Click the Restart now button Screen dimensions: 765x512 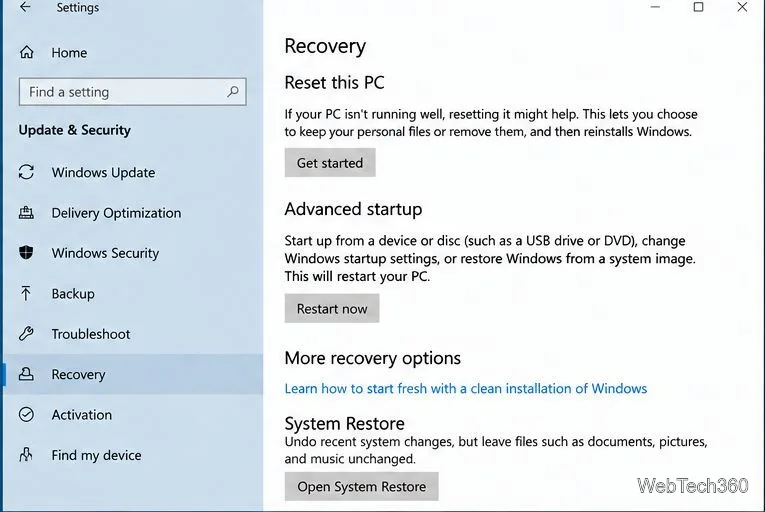pyautogui.click(x=332, y=308)
